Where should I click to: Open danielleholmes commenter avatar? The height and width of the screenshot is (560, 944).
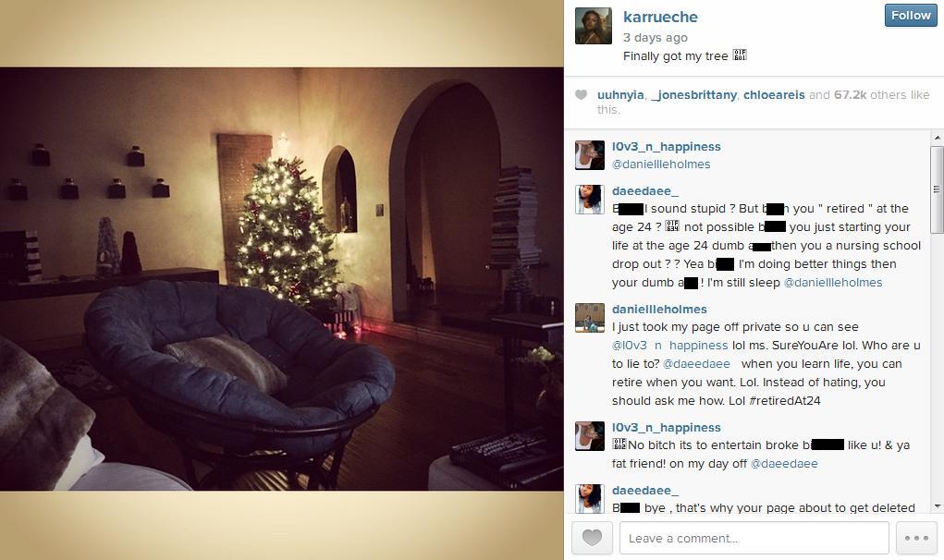589,318
